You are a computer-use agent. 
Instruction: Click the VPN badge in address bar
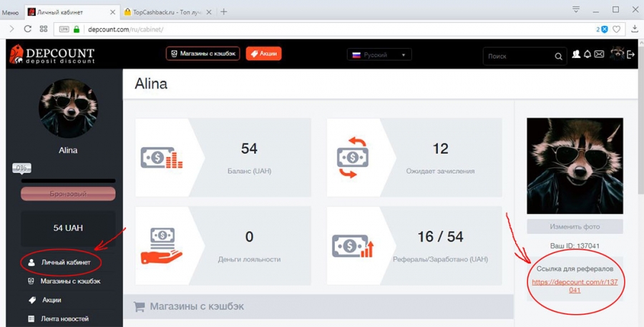(x=64, y=29)
